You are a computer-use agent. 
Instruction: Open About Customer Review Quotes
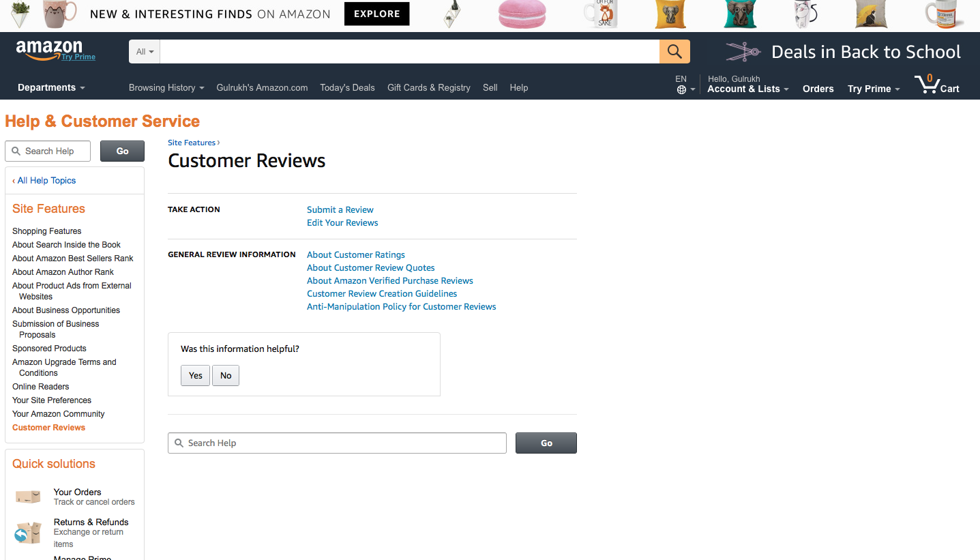coord(371,267)
